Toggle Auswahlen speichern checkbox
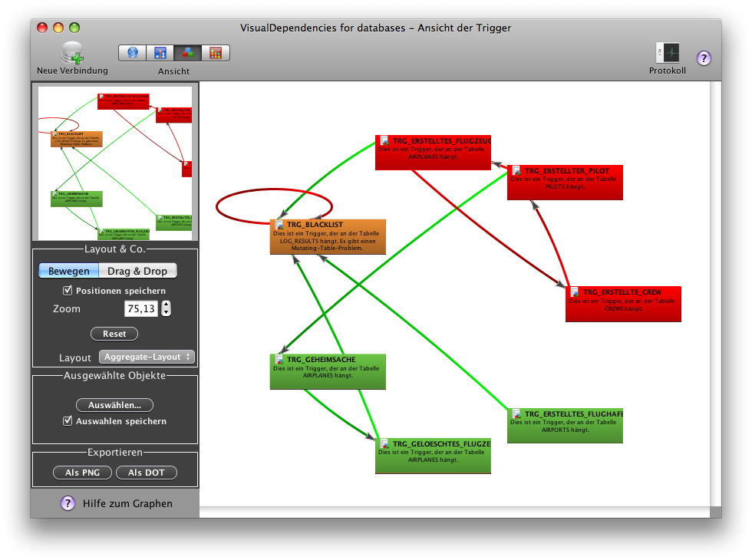 (68, 420)
